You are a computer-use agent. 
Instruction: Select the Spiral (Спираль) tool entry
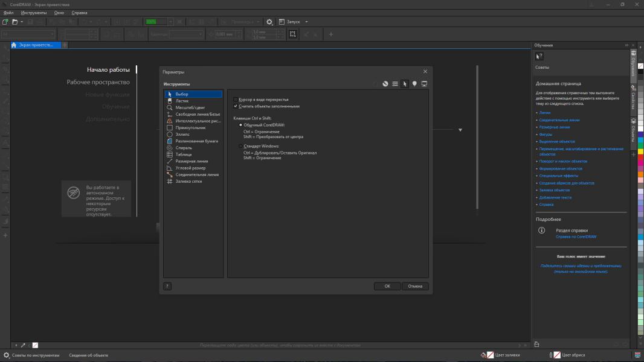coord(184,148)
